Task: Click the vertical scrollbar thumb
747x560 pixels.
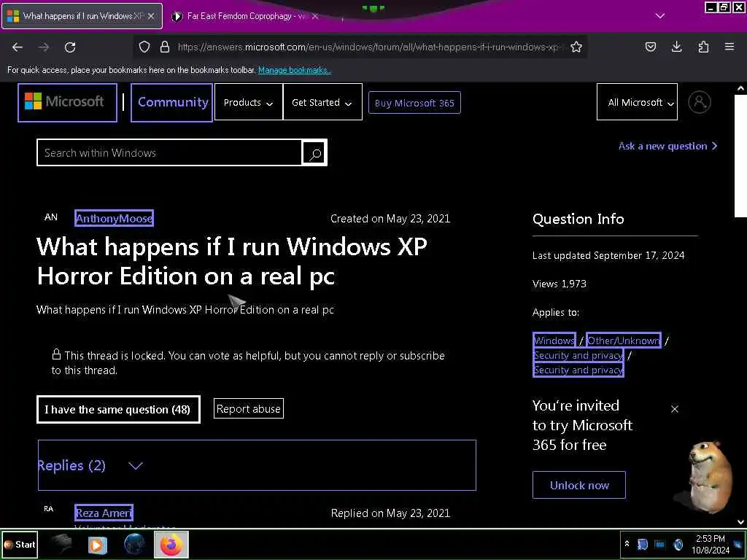Action: pos(740,156)
